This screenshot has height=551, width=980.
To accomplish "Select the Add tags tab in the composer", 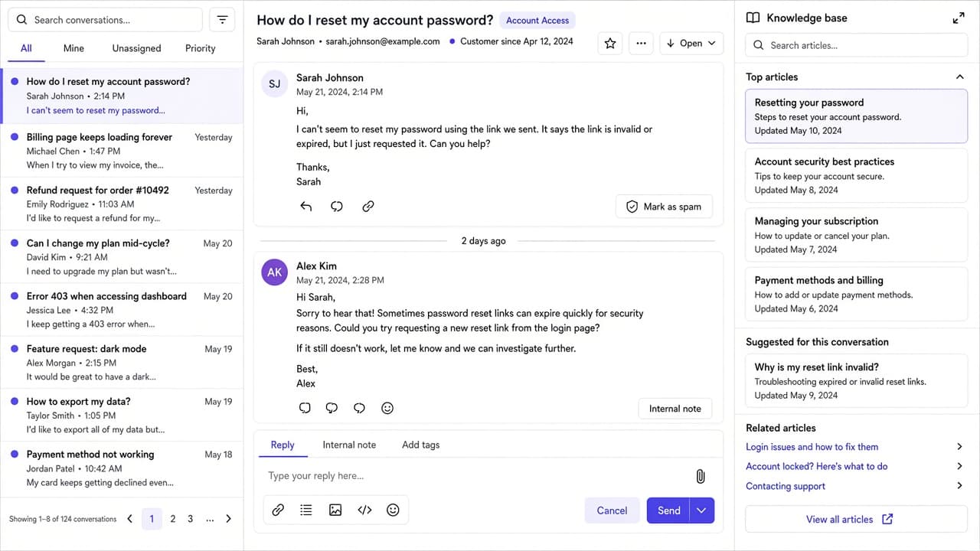I will click(x=421, y=445).
